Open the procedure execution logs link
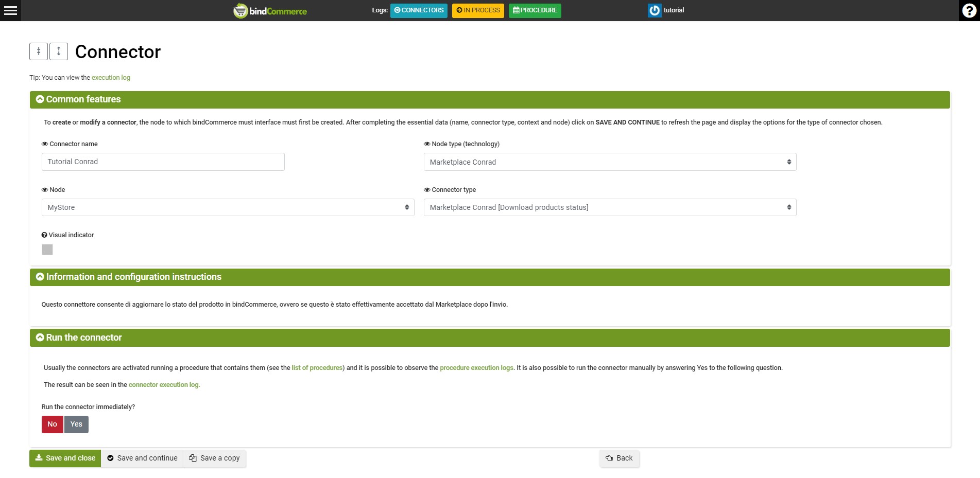 [476, 368]
